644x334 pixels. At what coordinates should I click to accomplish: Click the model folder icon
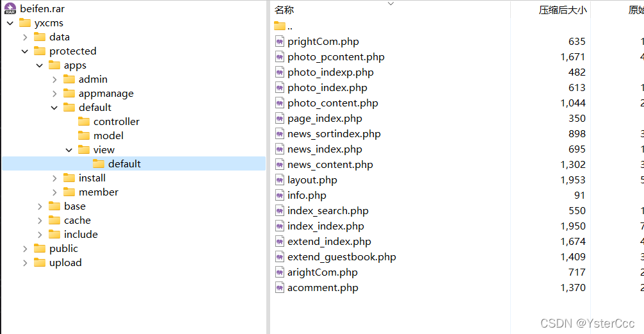point(84,135)
